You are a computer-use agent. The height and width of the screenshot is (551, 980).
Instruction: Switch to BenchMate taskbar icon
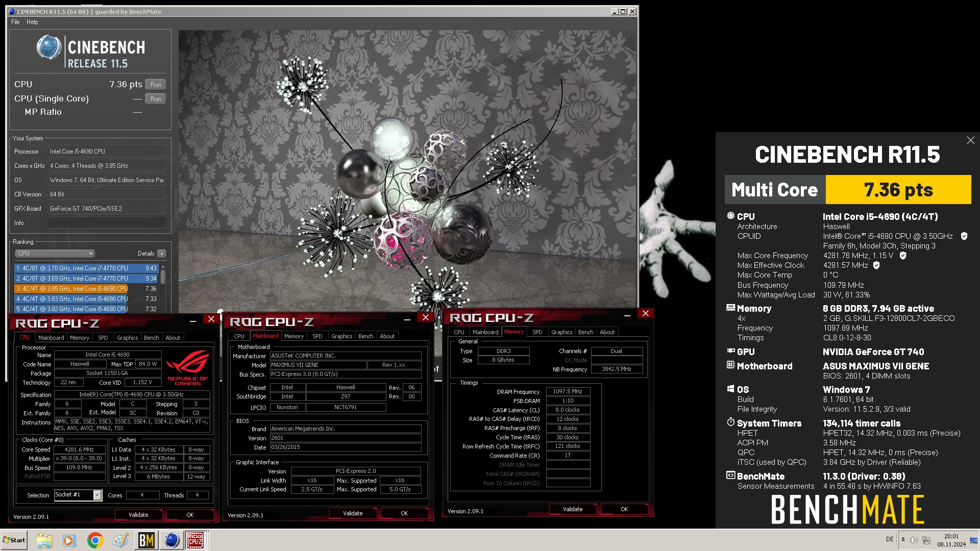click(x=146, y=540)
